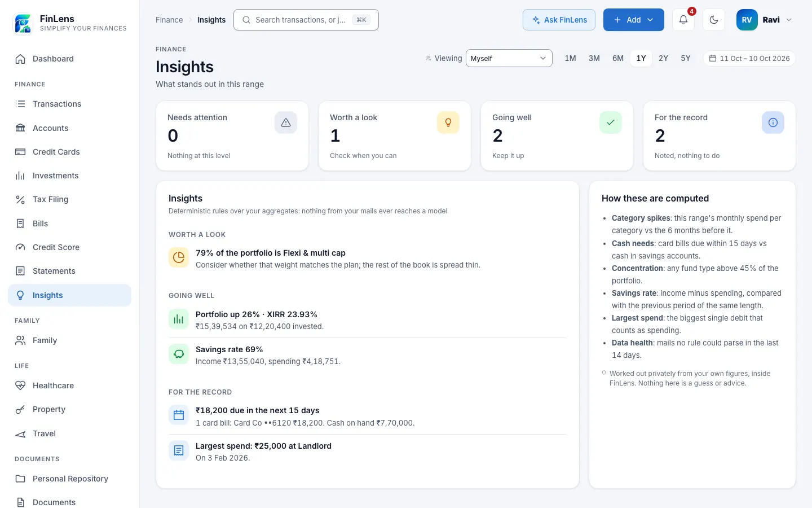The width and height of the screenshot is (812, 508).
Task: Toggle dark mode moon icon
Action: [x=714, y=20]
